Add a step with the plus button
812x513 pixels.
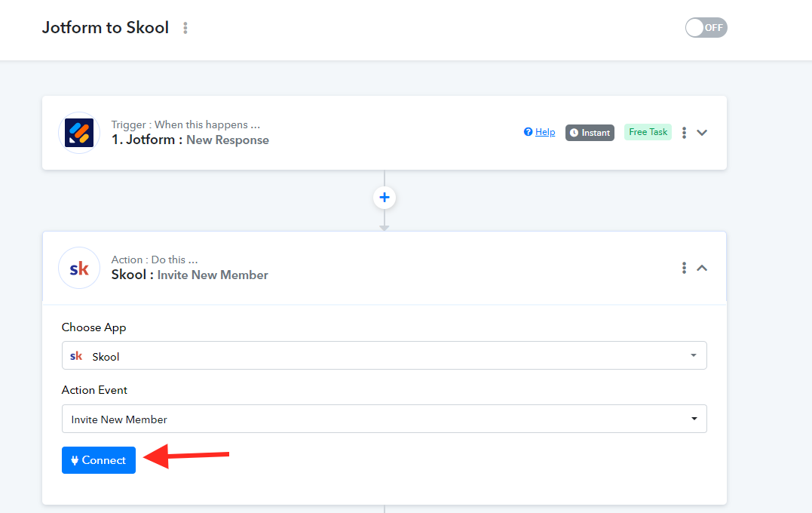point(385,198)
